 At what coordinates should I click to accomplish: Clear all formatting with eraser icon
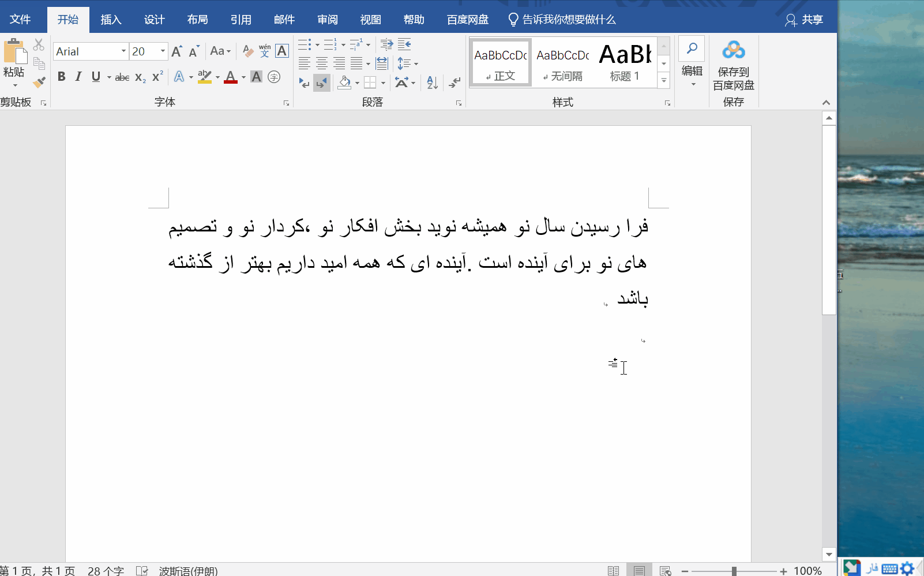[247, 51]
